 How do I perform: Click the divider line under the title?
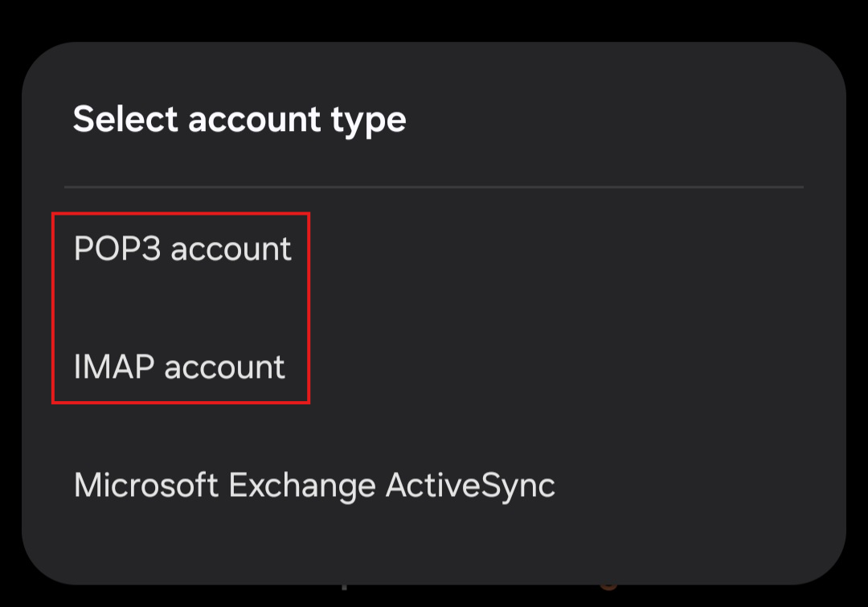point(434,187)
